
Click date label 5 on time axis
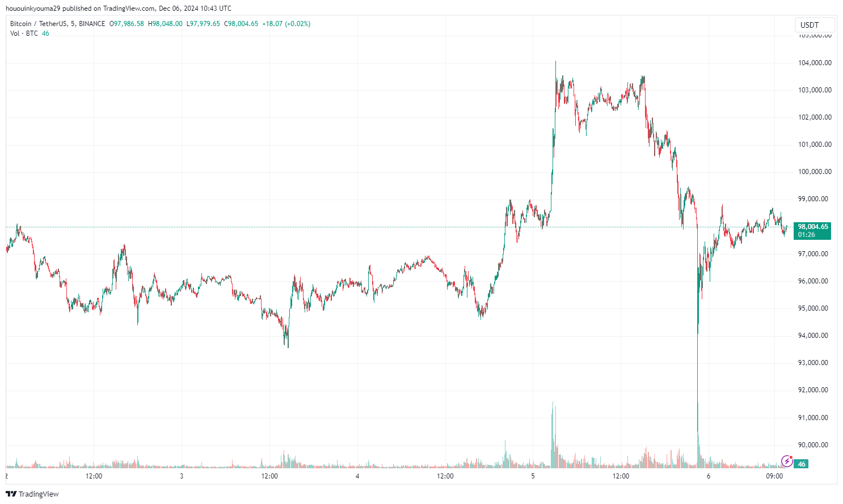coord(533,476)
